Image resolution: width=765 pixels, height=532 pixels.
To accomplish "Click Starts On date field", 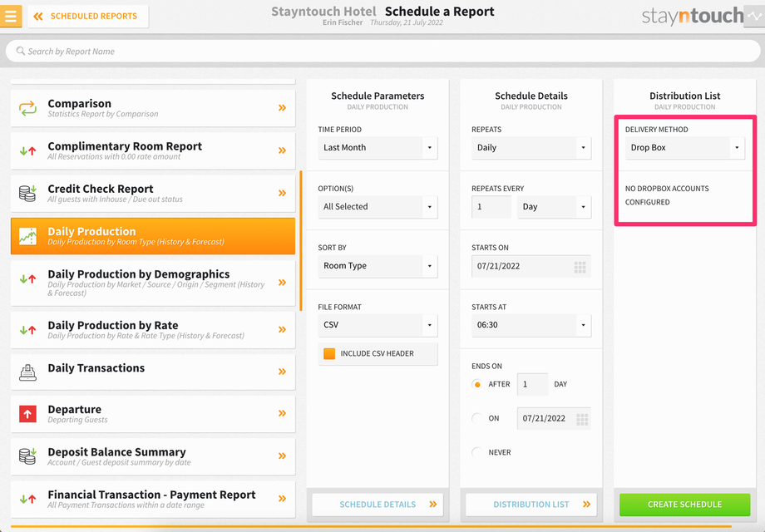I will [x=531, y=266].
